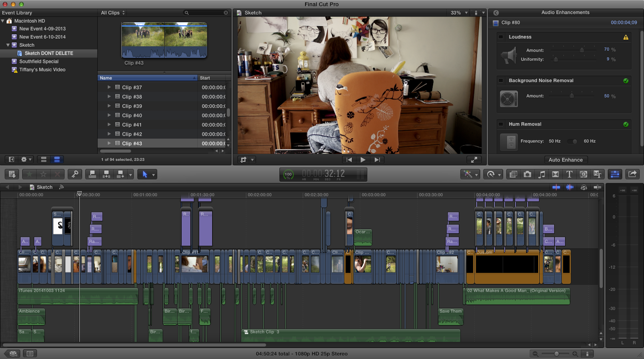This screenshot has width=644, height=359.
Task: Toggle audio skimming waveform button
Action: [x=570, y=187]
